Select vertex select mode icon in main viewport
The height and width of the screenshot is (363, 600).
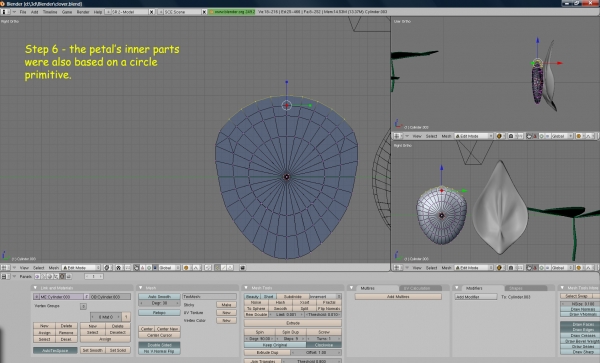pyautogui.click(x=217, y=268)
